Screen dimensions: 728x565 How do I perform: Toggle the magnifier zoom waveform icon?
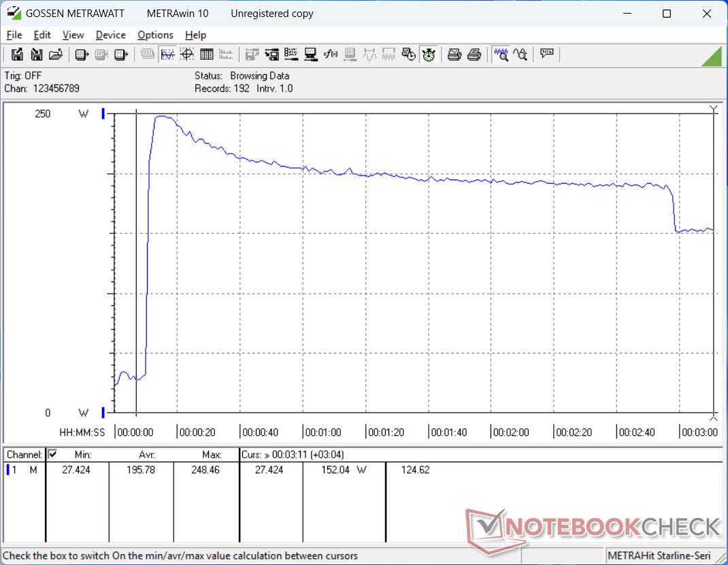click(501, 55)
